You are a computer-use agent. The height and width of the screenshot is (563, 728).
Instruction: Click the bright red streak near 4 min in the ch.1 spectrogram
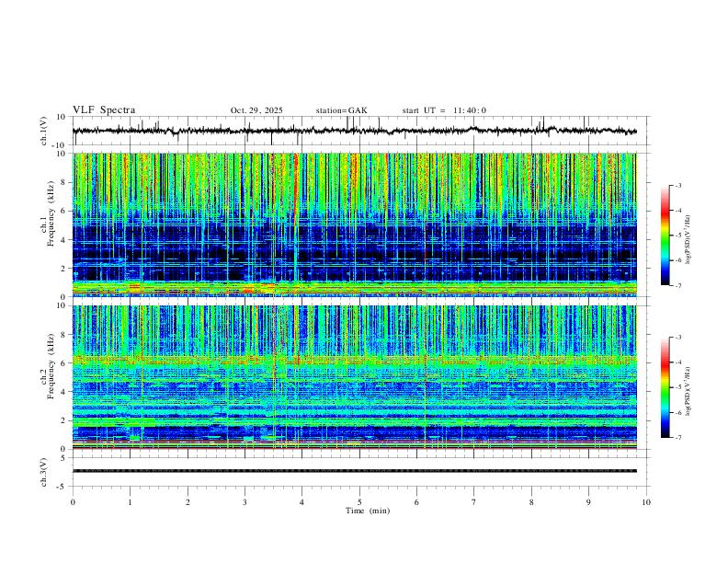tap(295, 190)
